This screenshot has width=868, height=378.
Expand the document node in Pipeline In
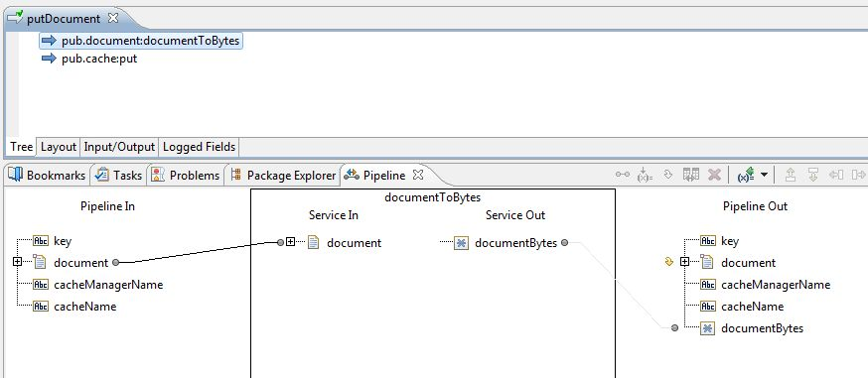(x=17, y=262)
